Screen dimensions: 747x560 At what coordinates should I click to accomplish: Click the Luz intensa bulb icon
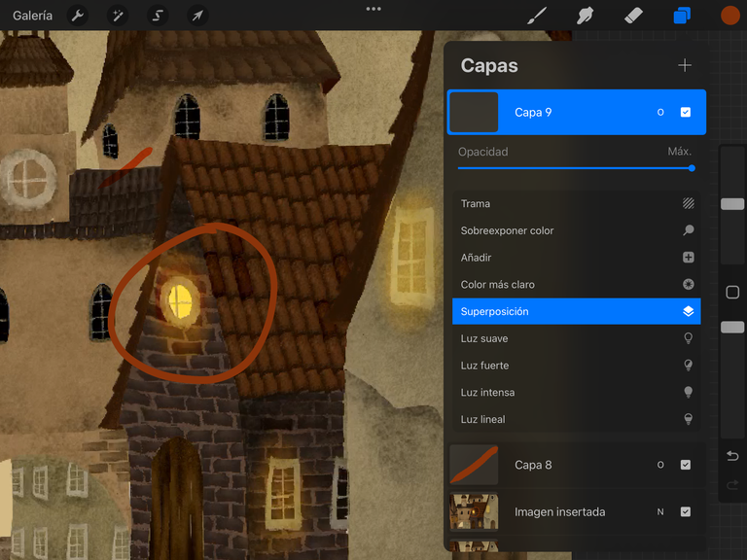pyautogui.click(x=689, y=393)
